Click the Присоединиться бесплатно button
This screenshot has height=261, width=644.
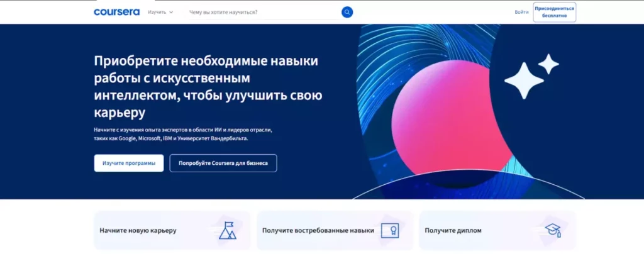pos(555,12)
